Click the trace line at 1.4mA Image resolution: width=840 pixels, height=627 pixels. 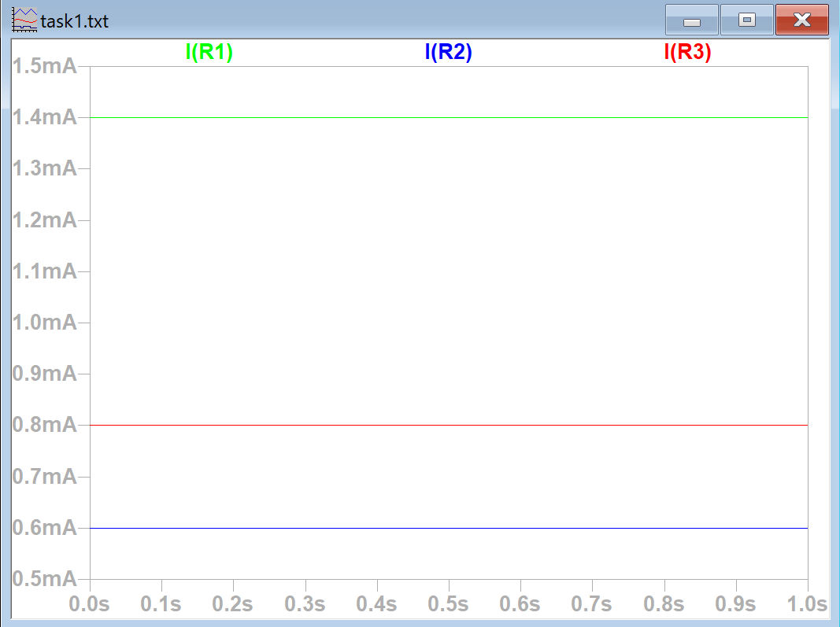point(449,118)
